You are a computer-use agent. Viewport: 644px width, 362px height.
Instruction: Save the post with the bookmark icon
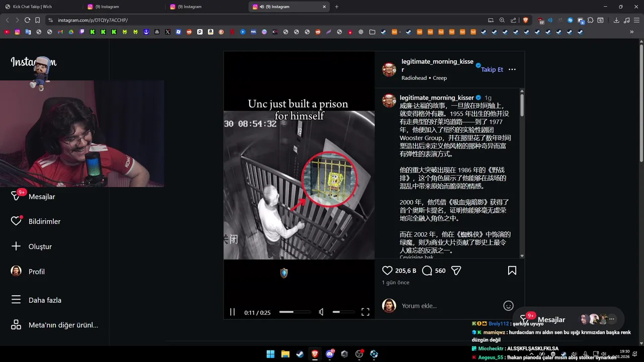point(512,270)
